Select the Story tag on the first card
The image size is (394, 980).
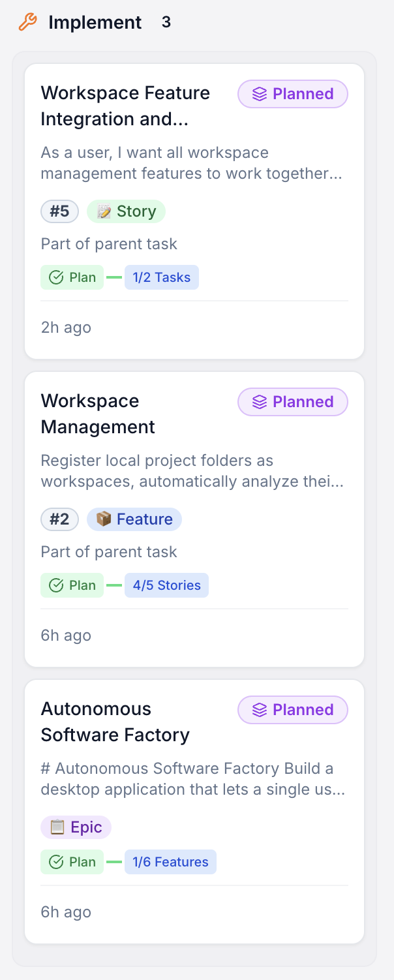click(x=126, y=211)
